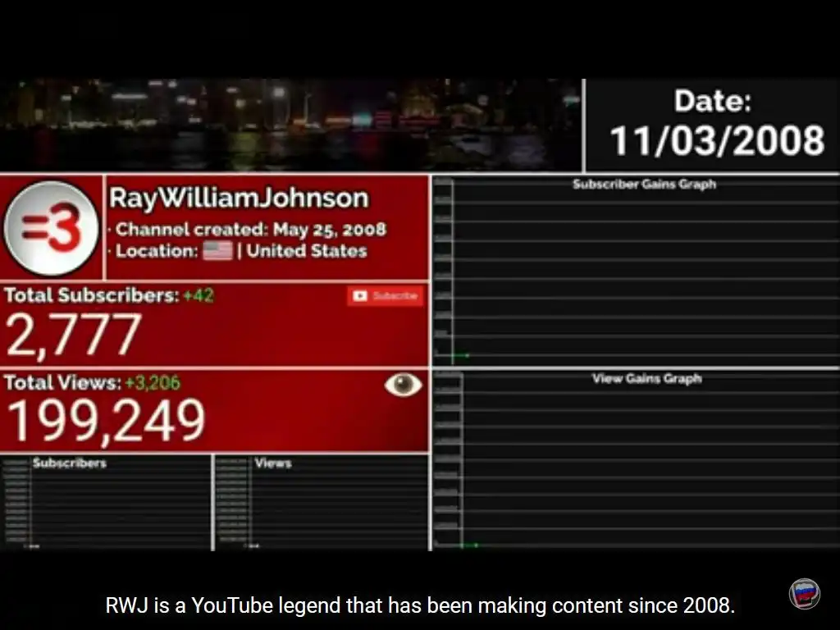Click the small Subscribers graph panel

(106, 503)
